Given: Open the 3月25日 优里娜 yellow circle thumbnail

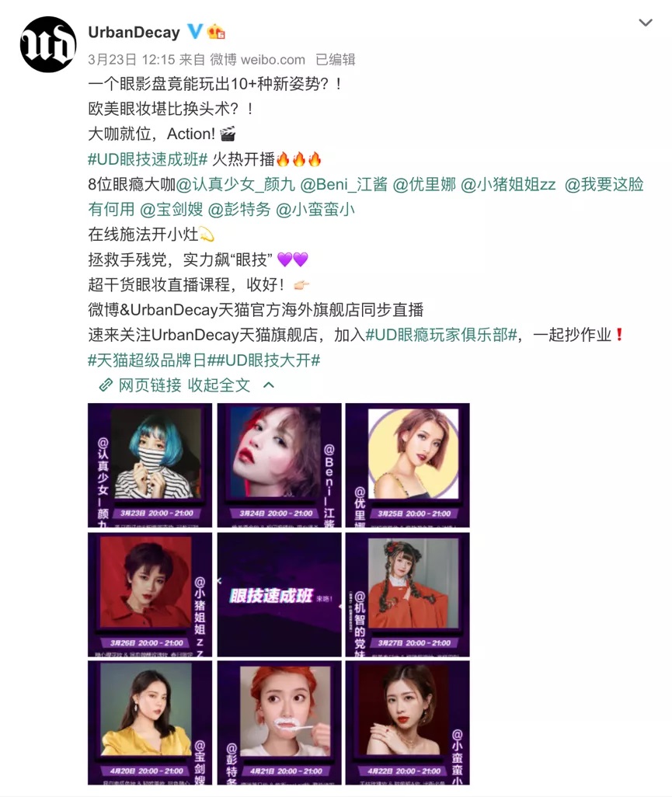Looking at the screenshot, I should pyautogui.click(x=408, y=465).
